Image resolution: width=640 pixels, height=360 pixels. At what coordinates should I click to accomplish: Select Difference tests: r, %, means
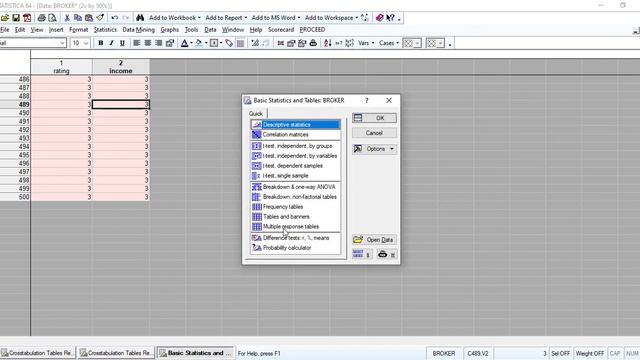[296, 238]
